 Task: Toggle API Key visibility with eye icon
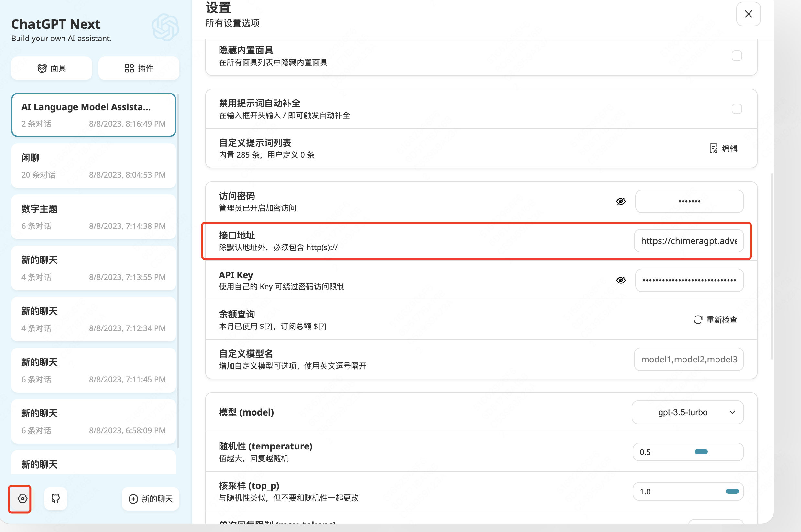pyautogui.click(x=621, y=280)
